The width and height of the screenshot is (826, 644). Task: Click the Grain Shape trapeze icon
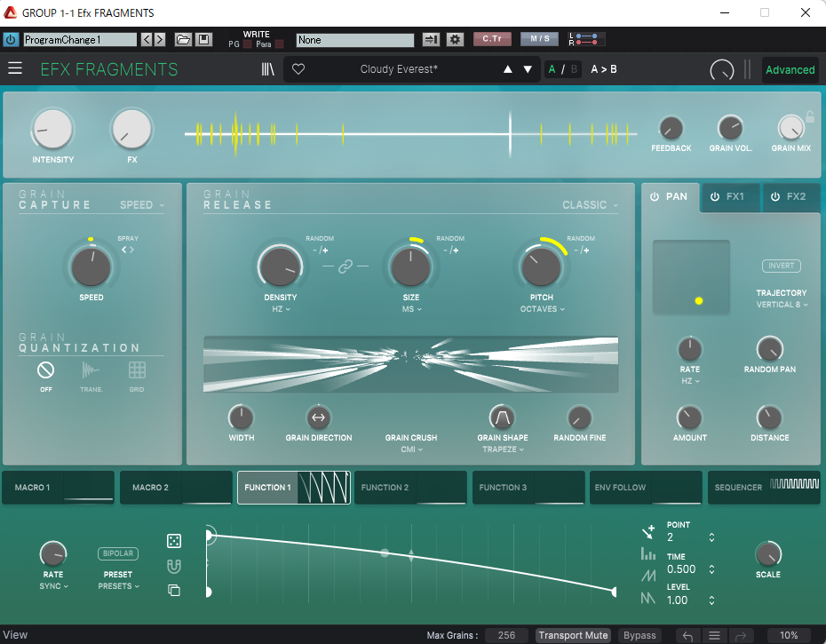pos(503,417)
